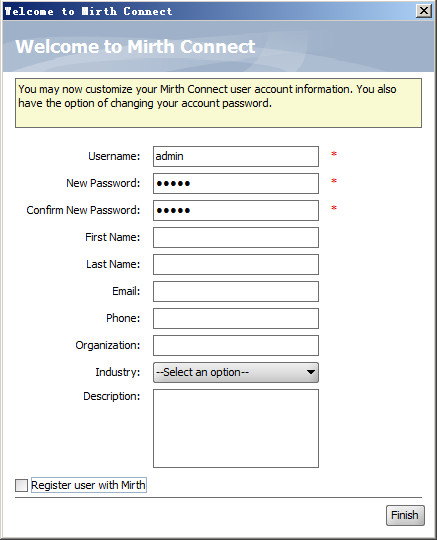The image size is (437, 540).
Task: Click the First Name text box
Action: point(236,237)
